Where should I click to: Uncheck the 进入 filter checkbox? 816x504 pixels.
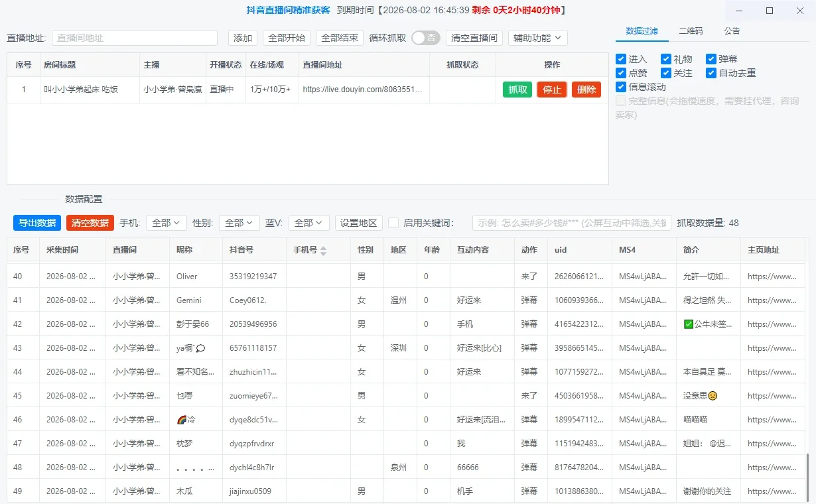621,59
